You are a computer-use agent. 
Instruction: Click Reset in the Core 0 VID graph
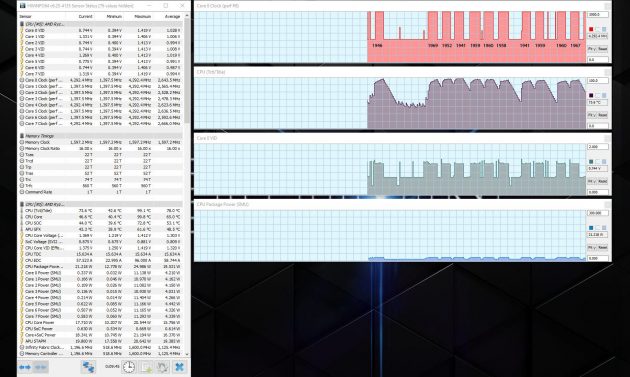603,182
